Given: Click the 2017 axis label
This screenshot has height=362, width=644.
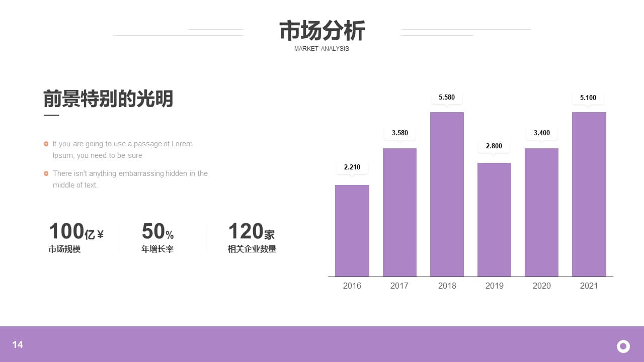Looking at the screenshot, I should coord(399,286).
